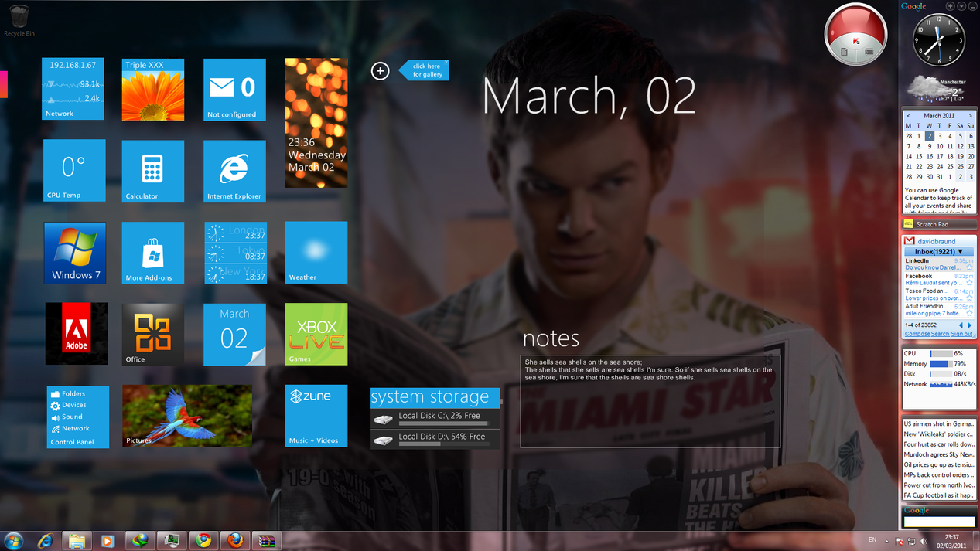Select March 15 in the calendar gadget

point(919,157)
